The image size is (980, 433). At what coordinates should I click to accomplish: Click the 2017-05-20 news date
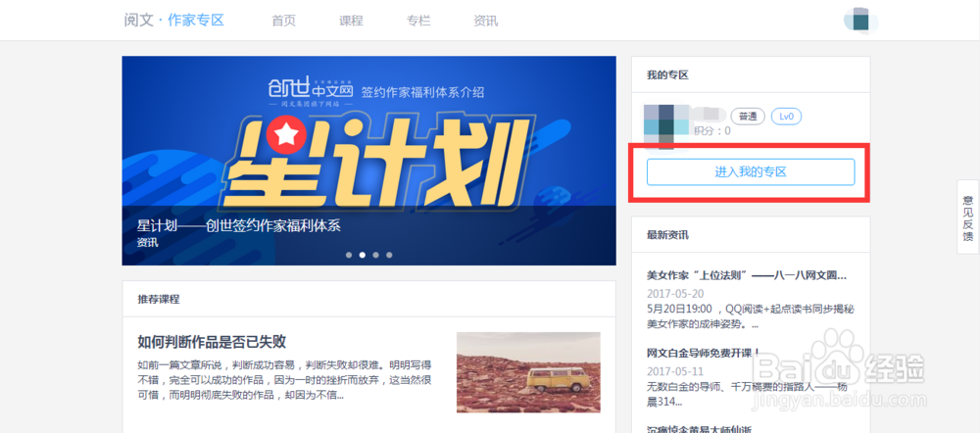point(674,293)
